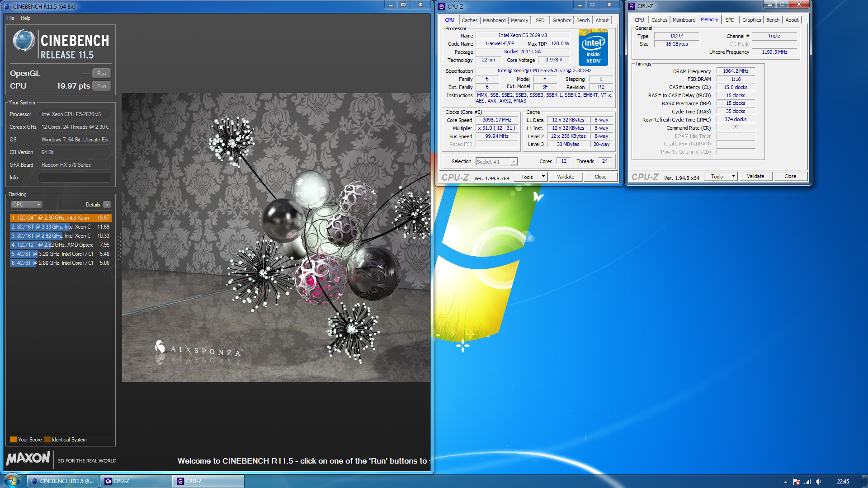Select ranking entry 4C/8T @ 3.20 GHz
868x488 pixels.
[x=60, y=254]
